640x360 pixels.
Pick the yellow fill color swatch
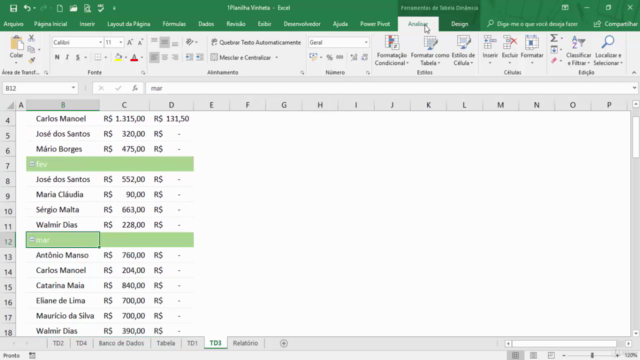pyautogui.click(x=118, y=58)
